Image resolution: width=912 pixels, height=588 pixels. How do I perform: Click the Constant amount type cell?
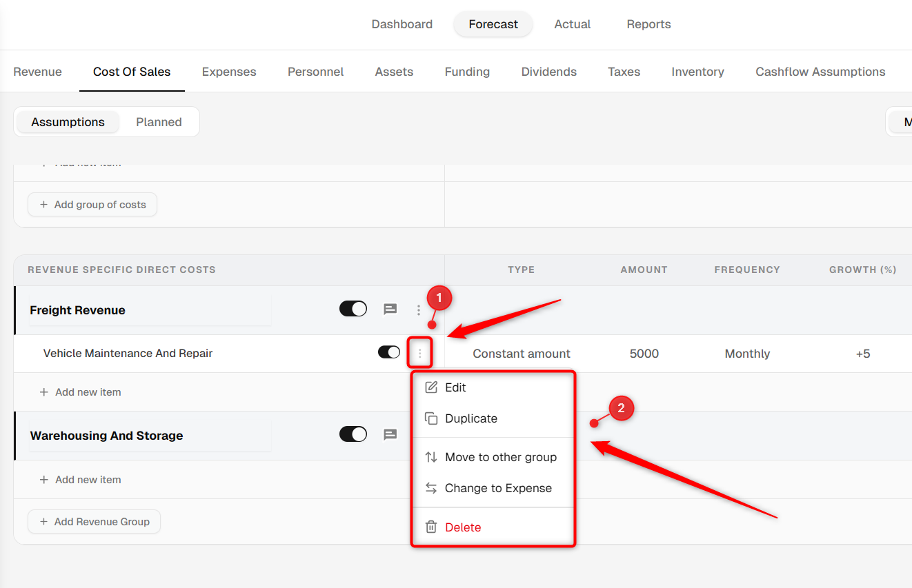522,354
